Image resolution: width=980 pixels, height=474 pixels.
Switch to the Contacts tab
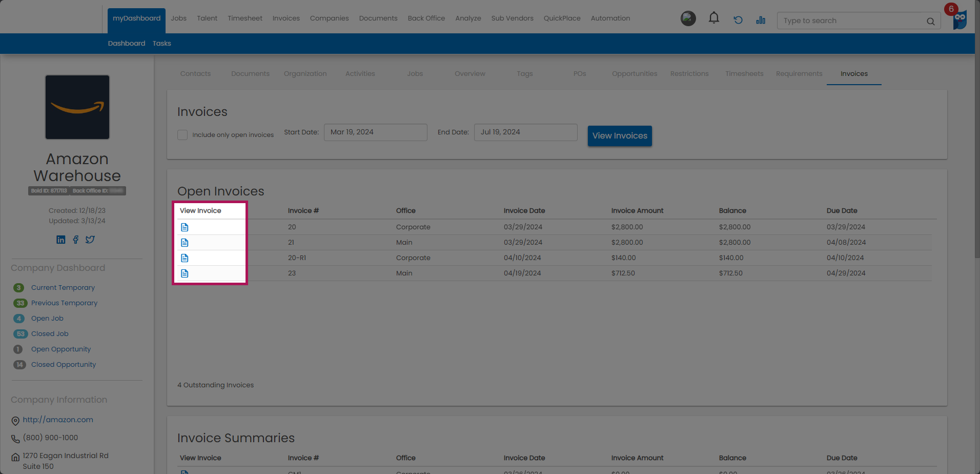[x=195, y=74]
